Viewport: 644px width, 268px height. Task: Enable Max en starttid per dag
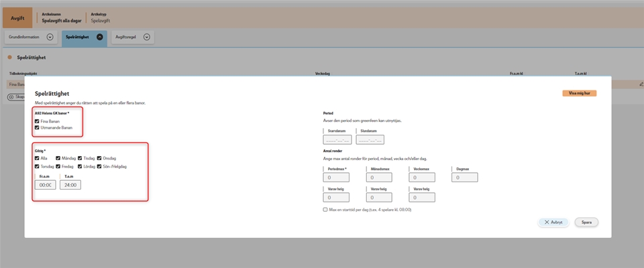[x=325, y=210]
